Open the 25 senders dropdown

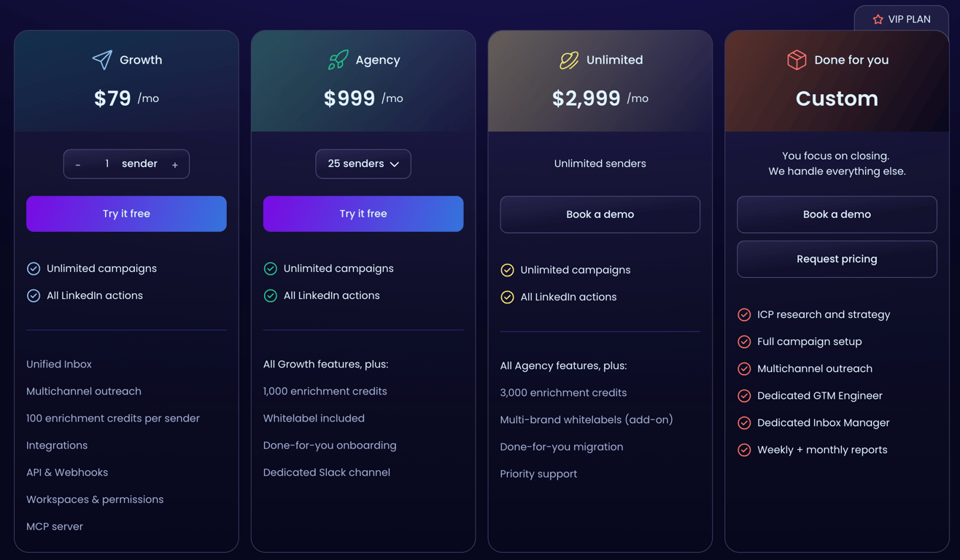[363, 164]
